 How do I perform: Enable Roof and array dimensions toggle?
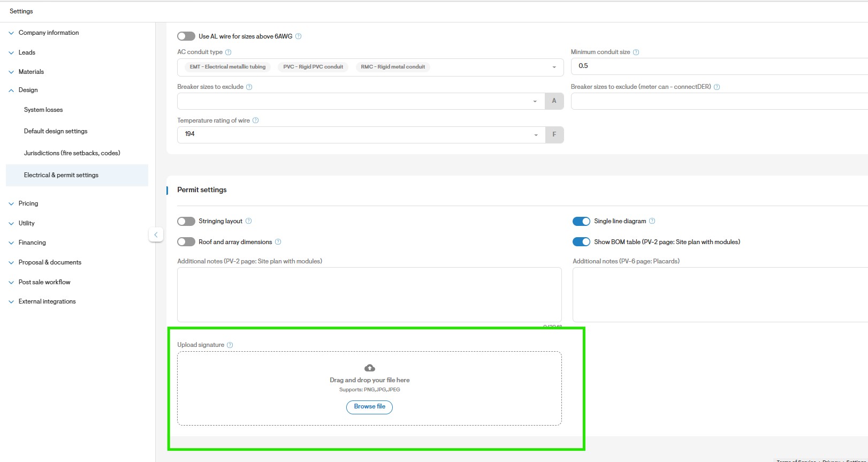pos(186,242)
